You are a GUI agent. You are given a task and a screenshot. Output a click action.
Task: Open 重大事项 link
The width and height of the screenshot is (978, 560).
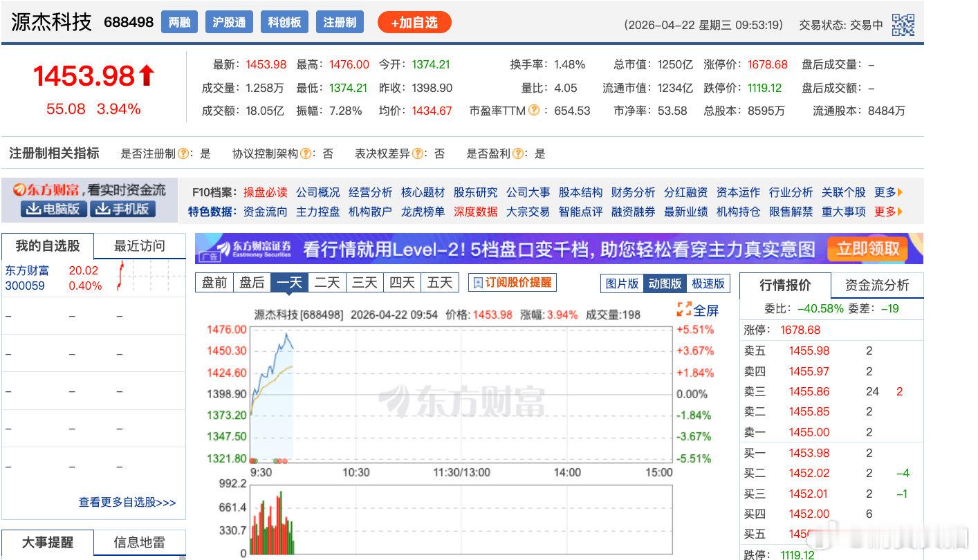click(x=844, y=212)
